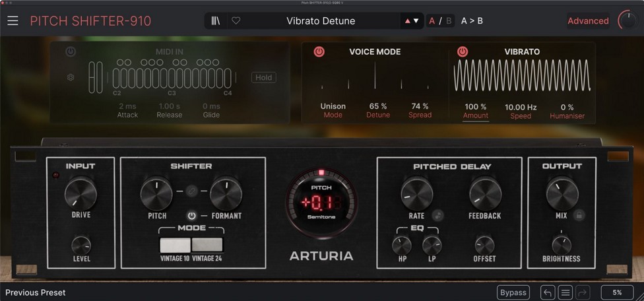This screenshot has height=301, width=644.
Task: Favorite the preset with heart icon
Action: (x=236, y=20)
